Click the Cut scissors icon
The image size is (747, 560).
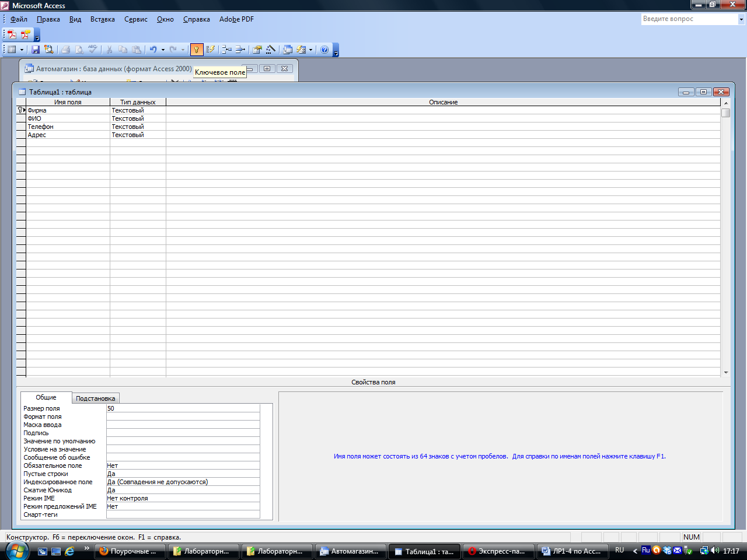click(109, 50)
